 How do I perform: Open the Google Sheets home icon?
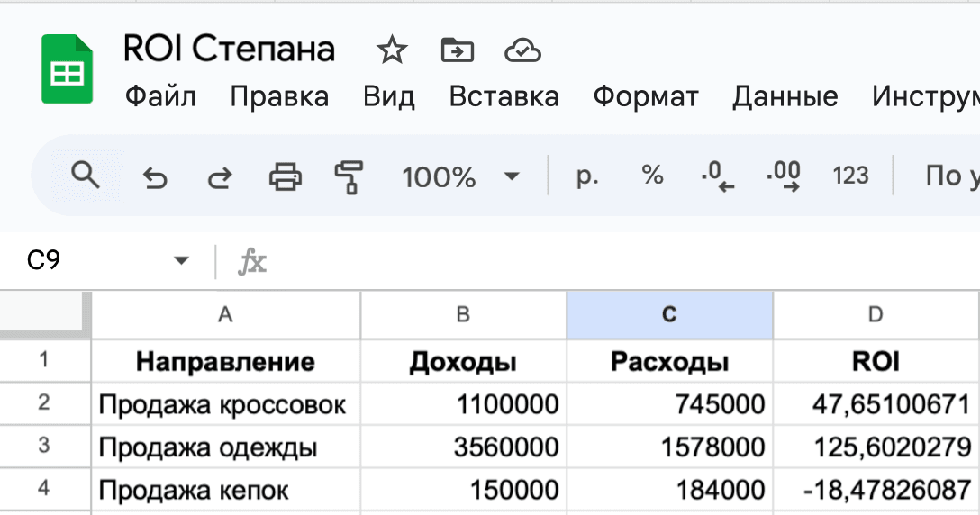[67, 69]
